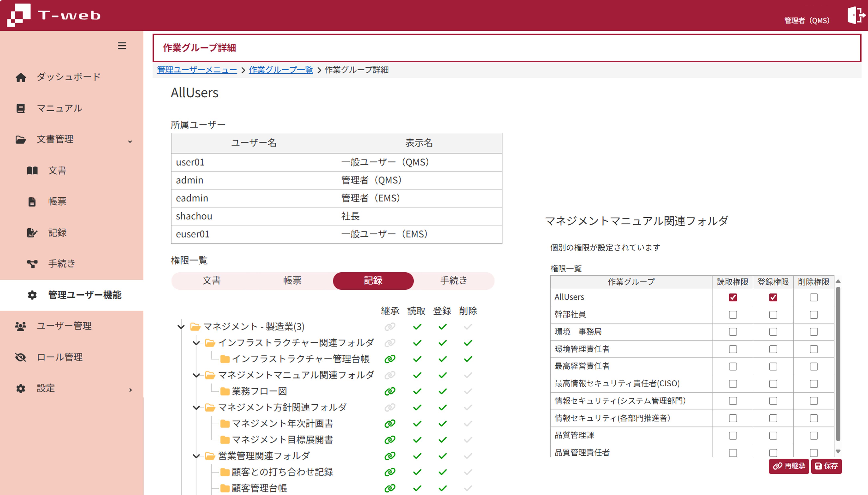Enable 削除権限 checkbox for AllUsers
Viewport: 868px width, 495px height.
pos(814,297)
